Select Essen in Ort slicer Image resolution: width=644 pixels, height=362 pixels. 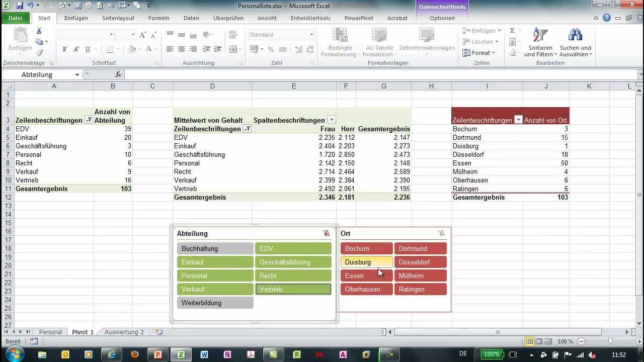tap(367, 276)
